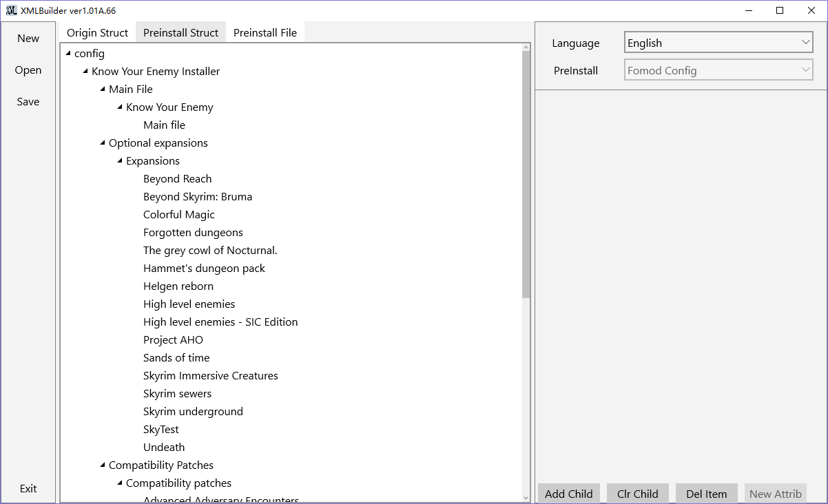Select the Skyrim sewers item
The height and width of the screenshot is (504, 828).
coord(178,394)
